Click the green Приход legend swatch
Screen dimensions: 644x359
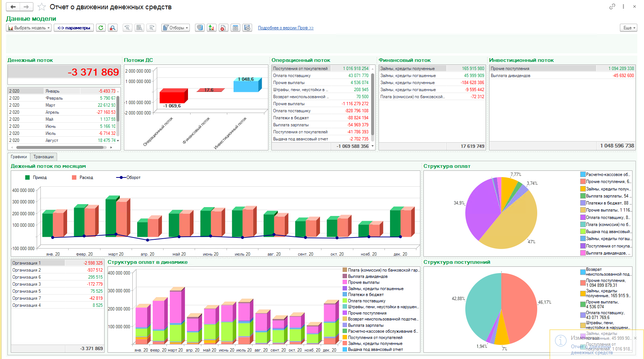point(27,177)
